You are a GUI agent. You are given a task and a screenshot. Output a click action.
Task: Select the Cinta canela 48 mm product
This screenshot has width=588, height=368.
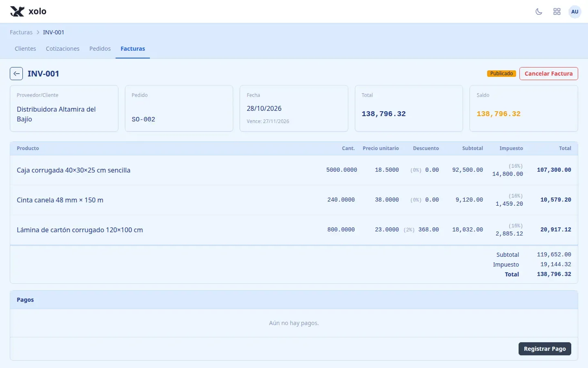point(60,200)
